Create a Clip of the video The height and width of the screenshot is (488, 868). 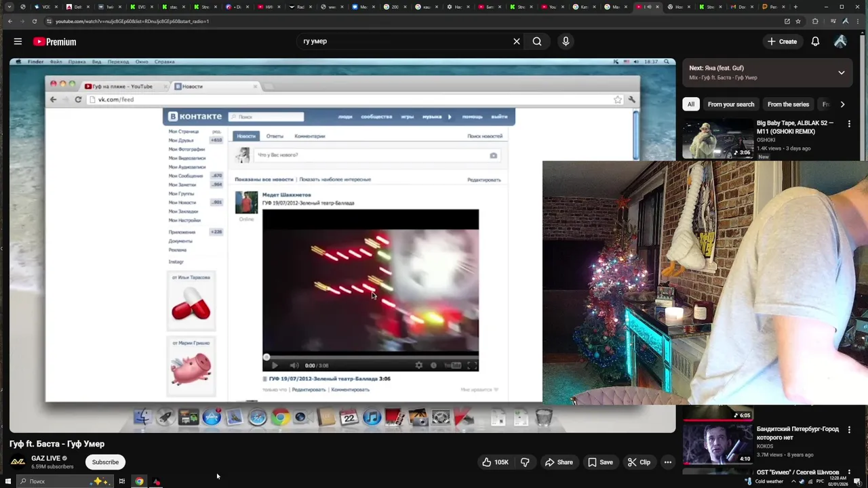638,462
